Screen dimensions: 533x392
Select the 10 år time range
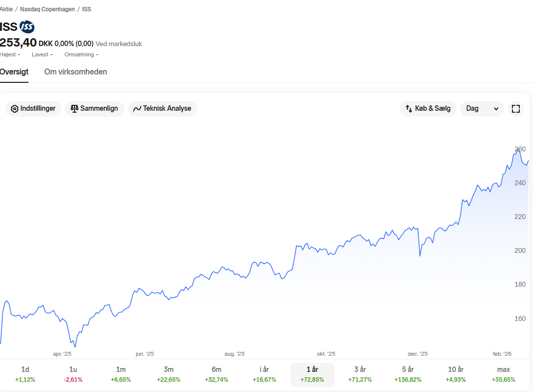pyautogui.click(x=456, y=374)
